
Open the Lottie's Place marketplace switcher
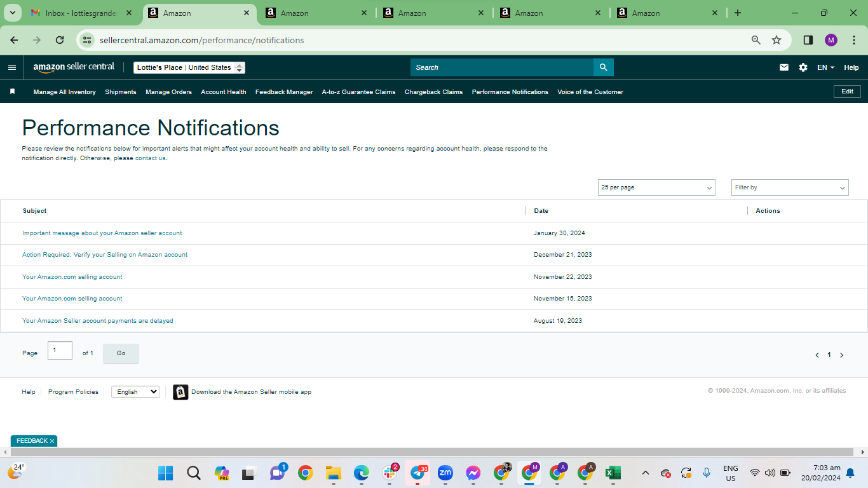189,67
